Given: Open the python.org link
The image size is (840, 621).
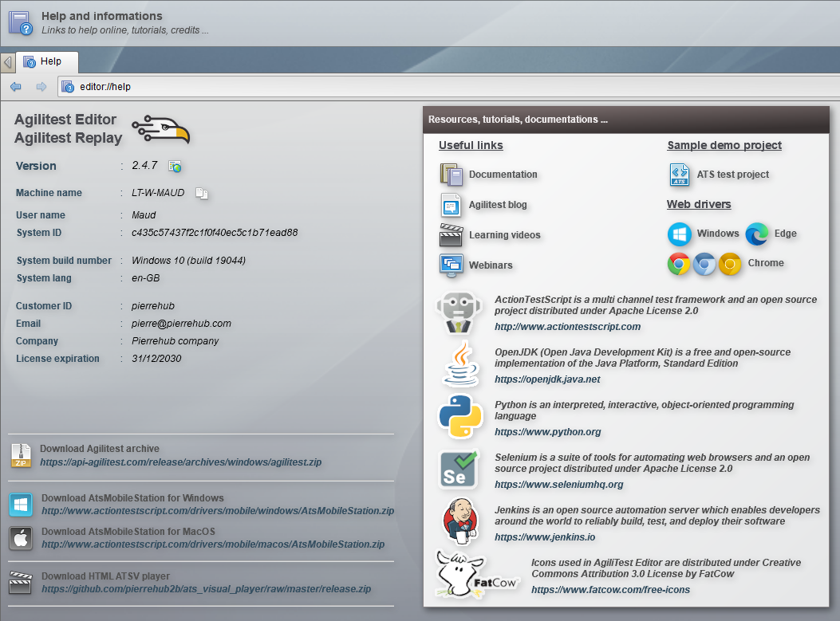Looking at the screenshot, I should tap(547, 431).
